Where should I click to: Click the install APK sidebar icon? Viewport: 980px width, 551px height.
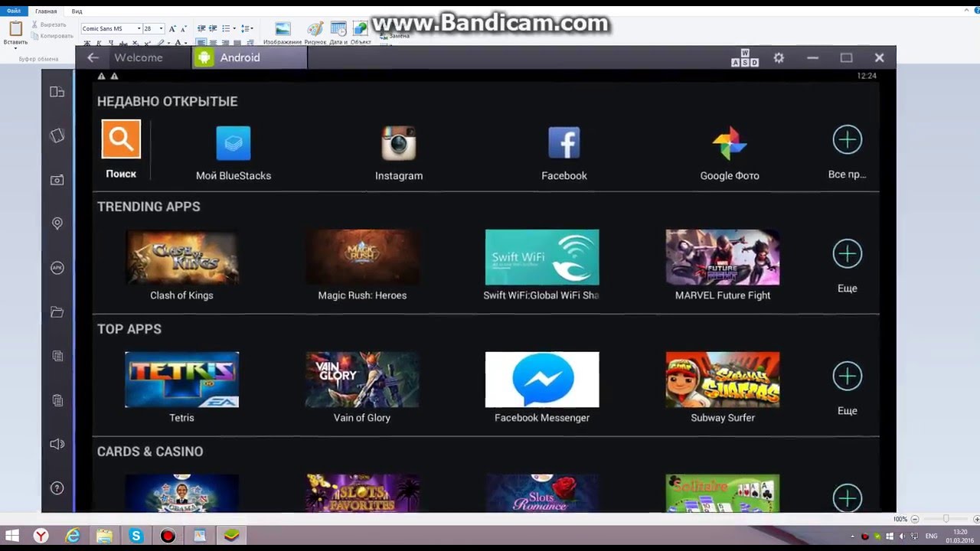click(57, 268)
